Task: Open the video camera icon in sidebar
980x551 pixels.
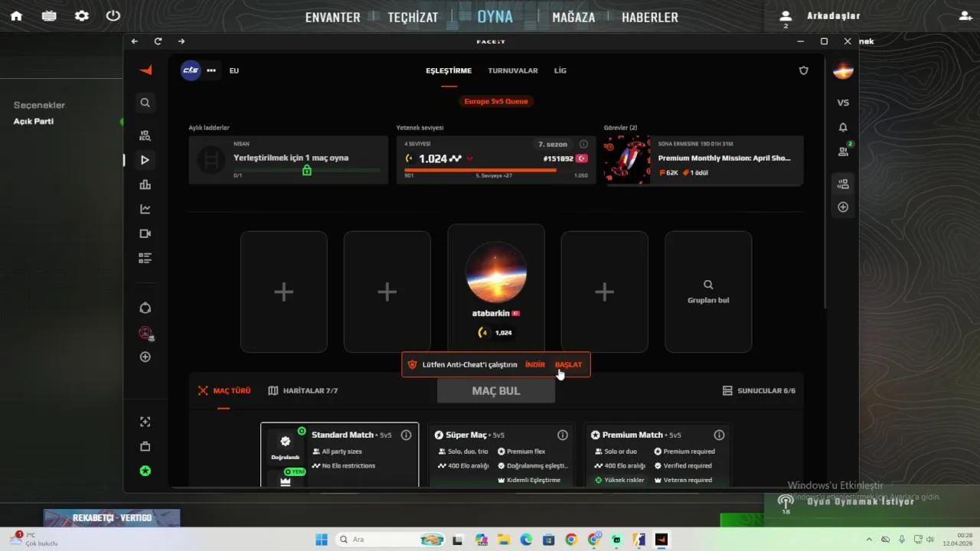Action: [145, 233]
